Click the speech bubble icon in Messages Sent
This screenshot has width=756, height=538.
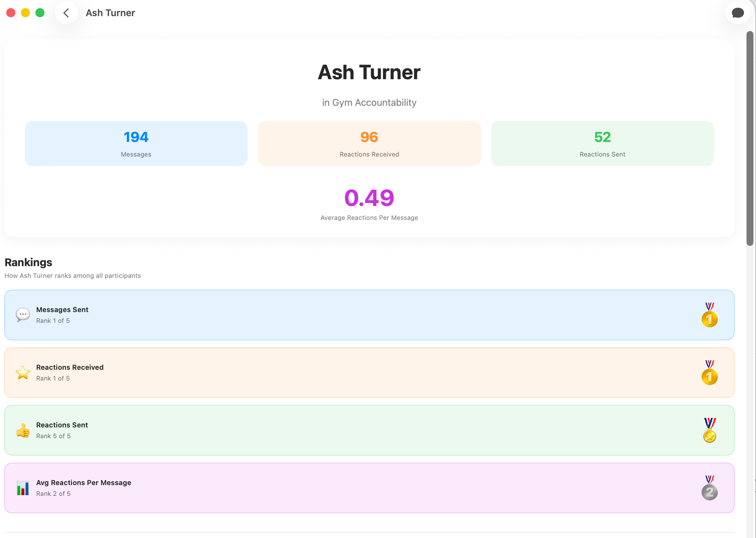coord(23,315)
